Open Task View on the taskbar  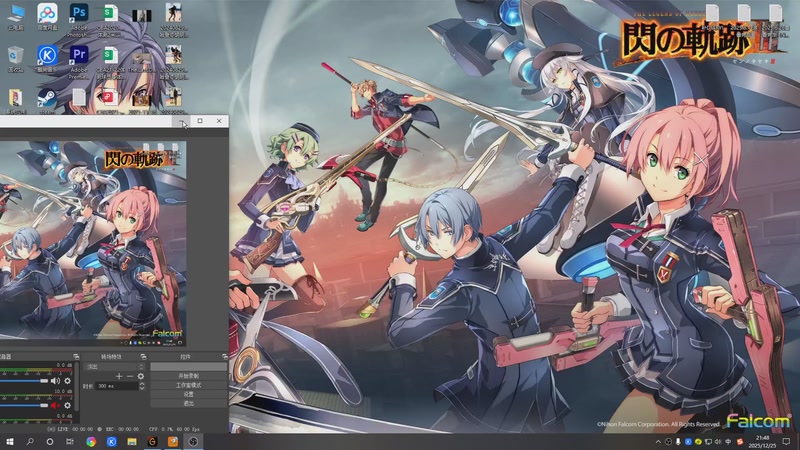(x=69, y=441)
